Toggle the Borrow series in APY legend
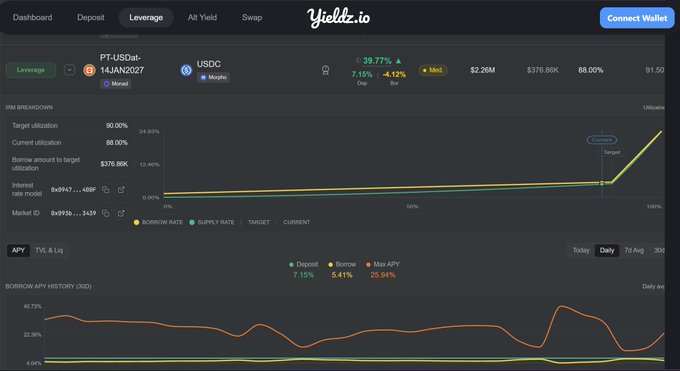680x371 pixels. (x=342, y=264)
